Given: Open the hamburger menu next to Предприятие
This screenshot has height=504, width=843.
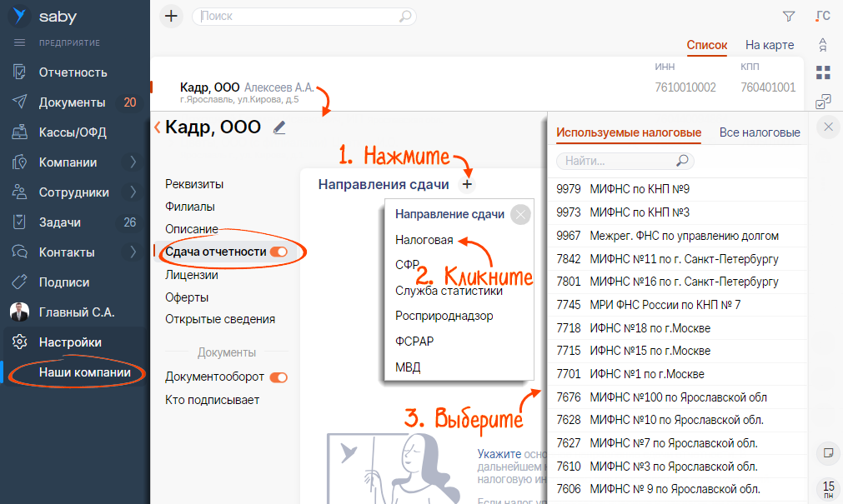Looking at the screenshot, I should [x=19, y=42].
